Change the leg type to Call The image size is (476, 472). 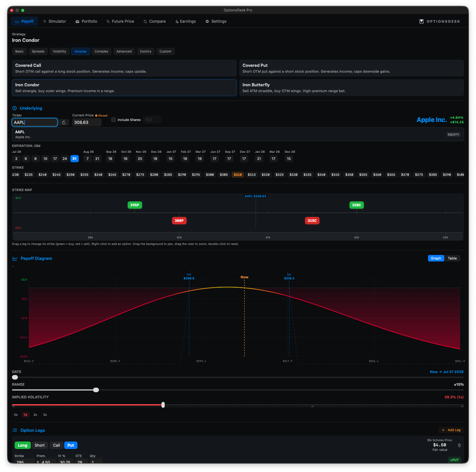(57, 445)
